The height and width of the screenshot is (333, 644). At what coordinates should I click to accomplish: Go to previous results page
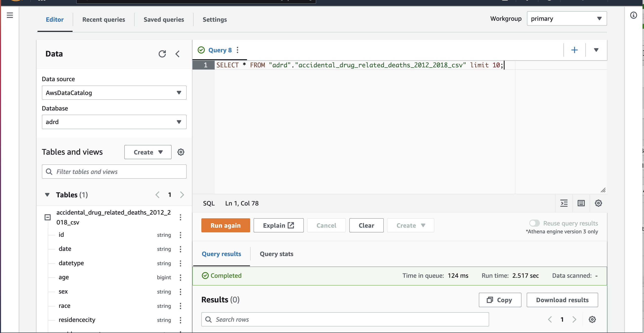(x=550, y=319)
